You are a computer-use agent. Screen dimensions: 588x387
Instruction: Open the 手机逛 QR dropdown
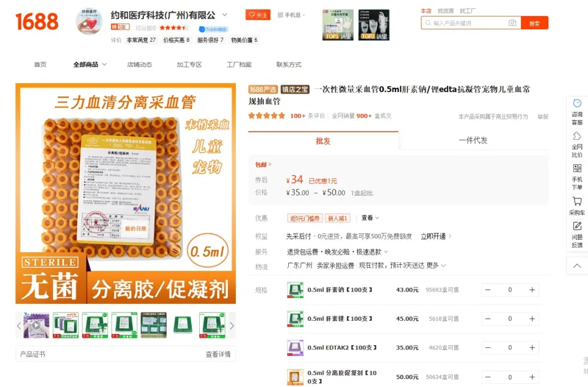tap(291, 15)
